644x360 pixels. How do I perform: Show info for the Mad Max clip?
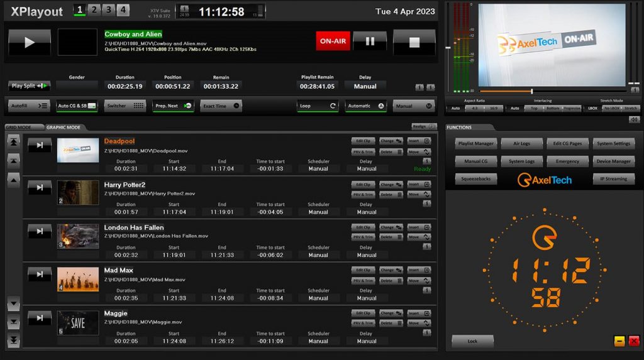click(x=427, y=290)
